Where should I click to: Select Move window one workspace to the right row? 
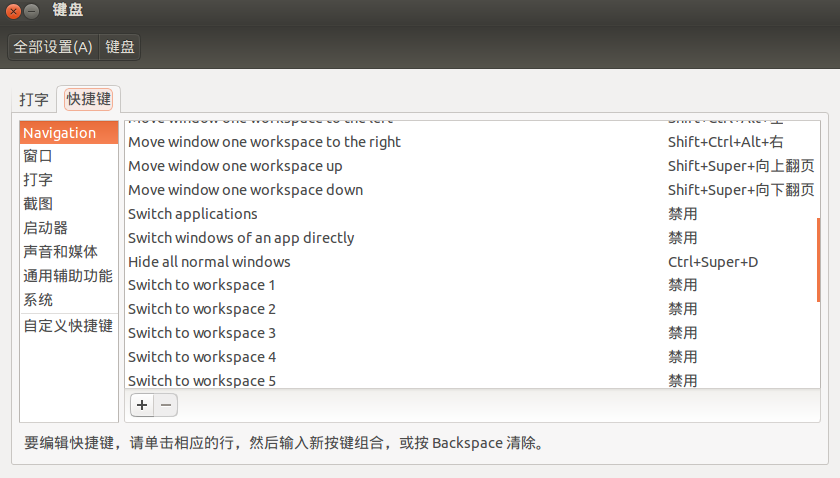click(x=472, y=142)
